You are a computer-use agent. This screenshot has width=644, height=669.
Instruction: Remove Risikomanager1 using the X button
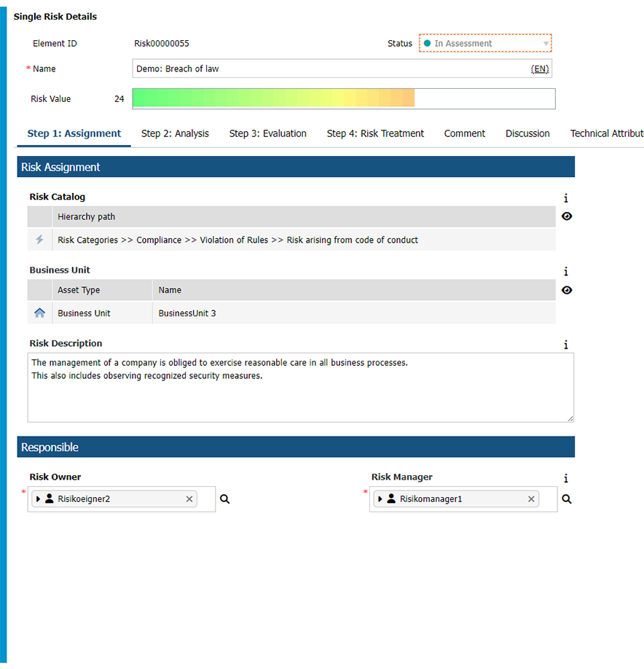pyautogui.click(x=531, y=498)
